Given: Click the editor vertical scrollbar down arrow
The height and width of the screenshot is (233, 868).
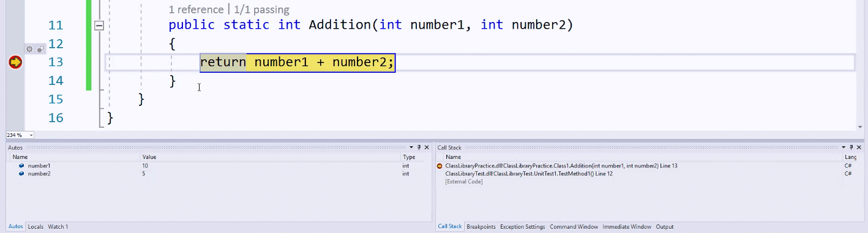Looking at the screenshot, I should tap(860, 127).
